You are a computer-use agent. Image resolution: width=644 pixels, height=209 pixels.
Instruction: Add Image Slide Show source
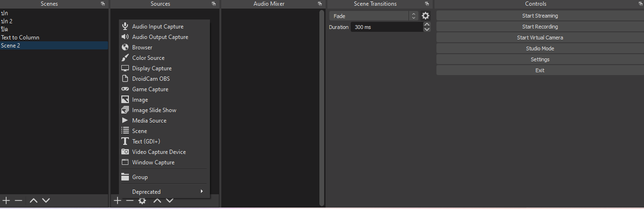tap(164, 110)
